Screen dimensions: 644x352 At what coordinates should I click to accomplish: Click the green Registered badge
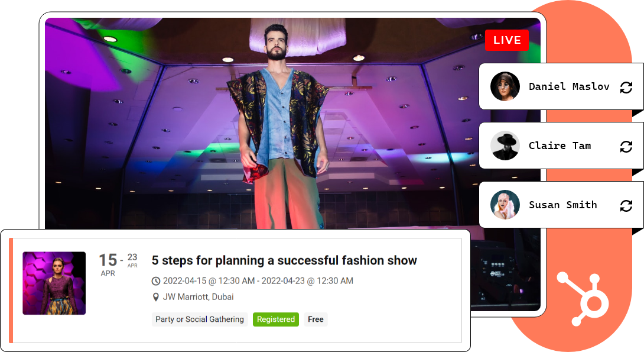click(275, 319)
